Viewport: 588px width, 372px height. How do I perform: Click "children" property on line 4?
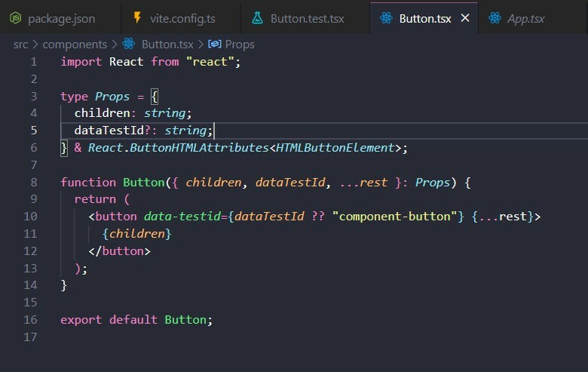click(102, 113)
